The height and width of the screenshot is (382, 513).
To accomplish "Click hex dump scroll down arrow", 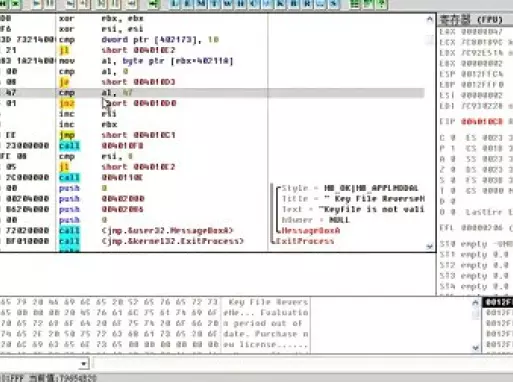I will tap(476, 348).
